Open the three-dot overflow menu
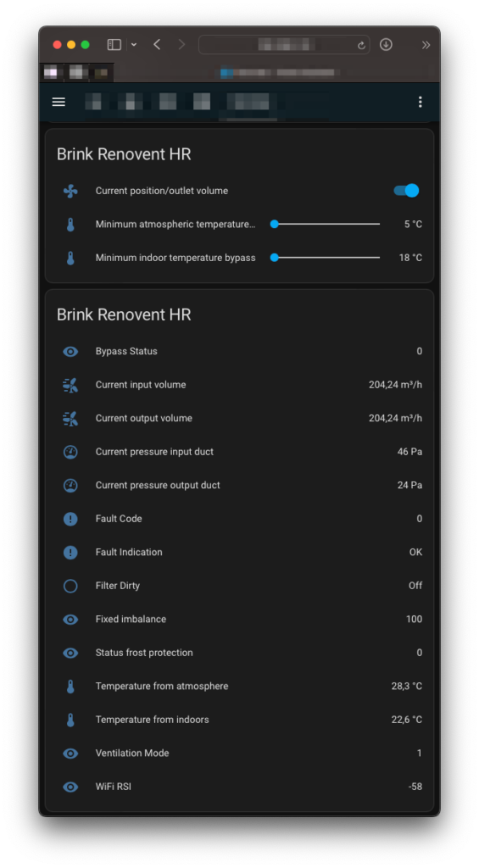479x868 pixels. (x=421, y=102)
